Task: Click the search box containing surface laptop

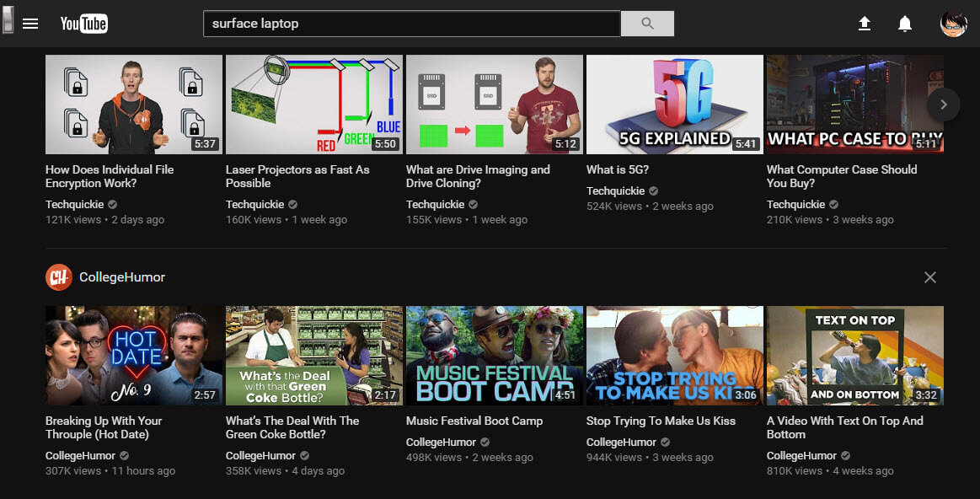Action: click(x=412, y=24)
